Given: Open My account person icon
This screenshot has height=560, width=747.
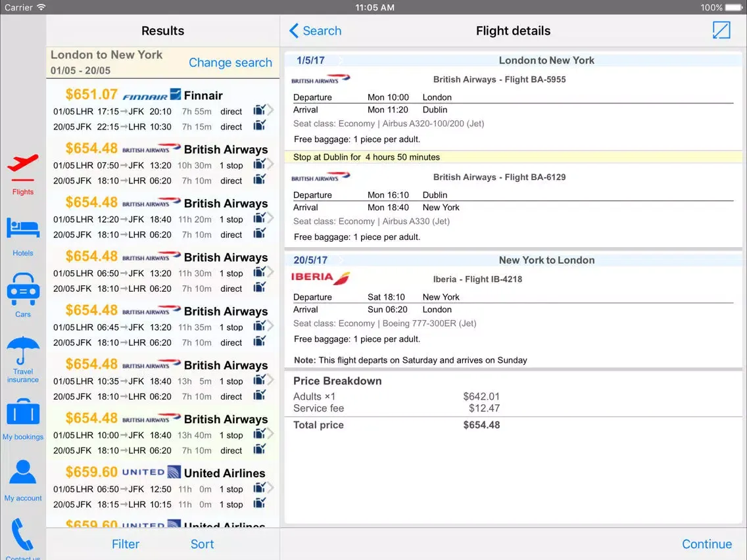Looking at the screenshot, I should click(22, 473).
